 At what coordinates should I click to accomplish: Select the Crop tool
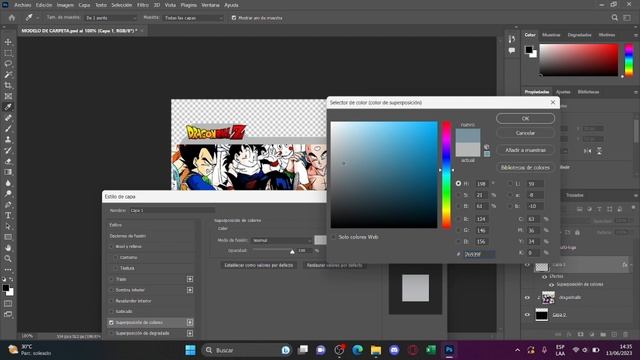click(8, 85)
